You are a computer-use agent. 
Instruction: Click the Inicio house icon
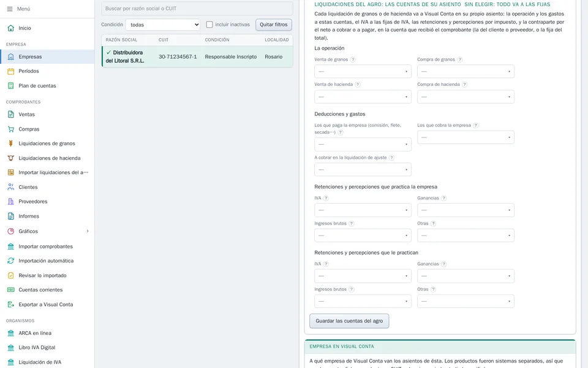click(11, 28)
